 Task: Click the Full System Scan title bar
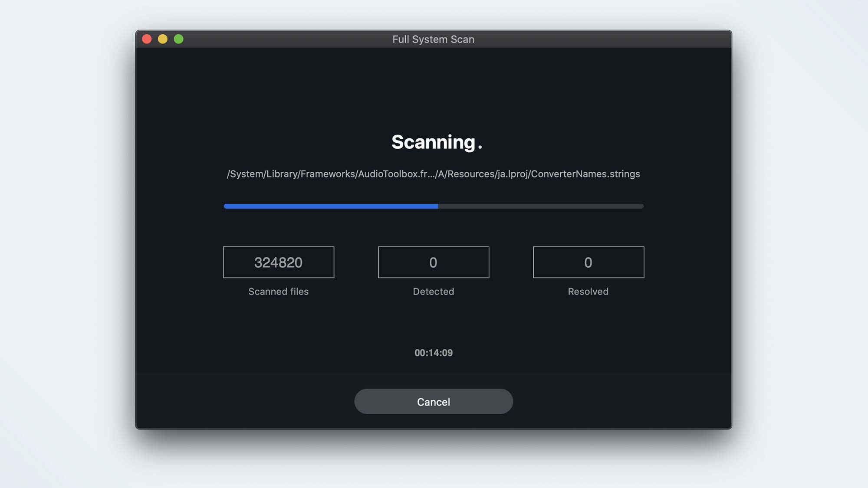coord(434,38)
